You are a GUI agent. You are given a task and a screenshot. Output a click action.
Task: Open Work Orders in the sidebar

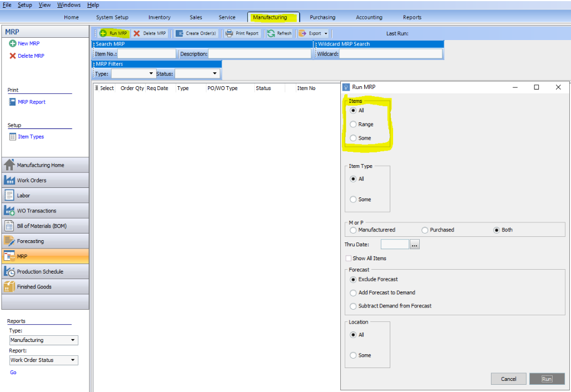pyautogui.click(x=45, y=180)
